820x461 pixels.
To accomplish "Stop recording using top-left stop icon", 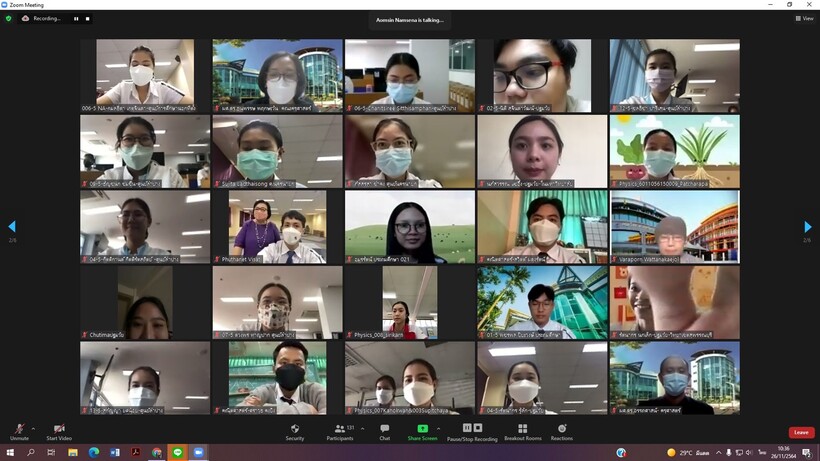I will 87,18.
